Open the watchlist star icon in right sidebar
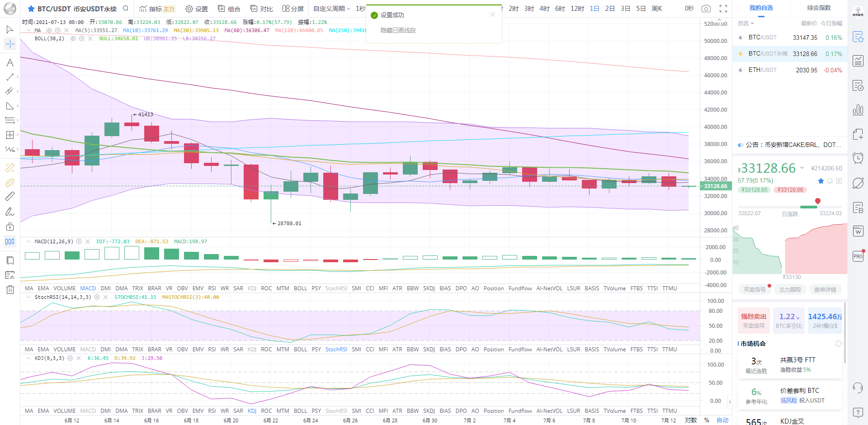This screenshot has width=868, height=425. point(858,37)
